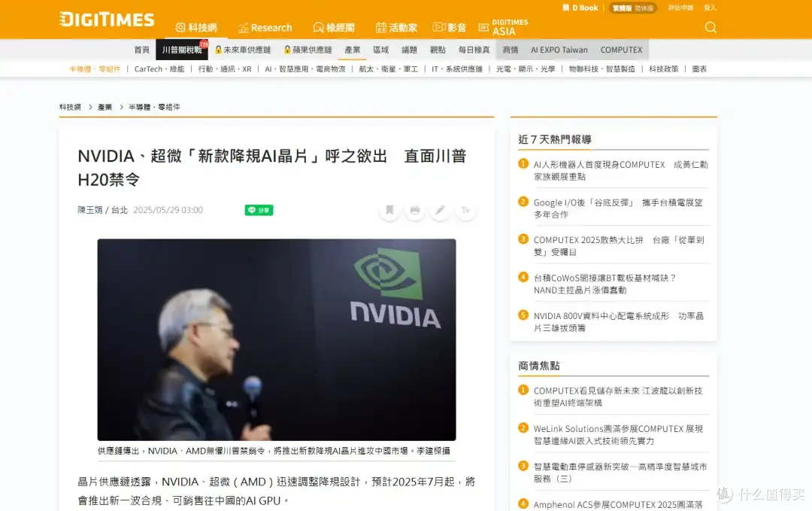The width and height of the screenshot is (812, 511).
Task: Click 半導體．零組件 in breadcrumb
Action: [154, 107]
